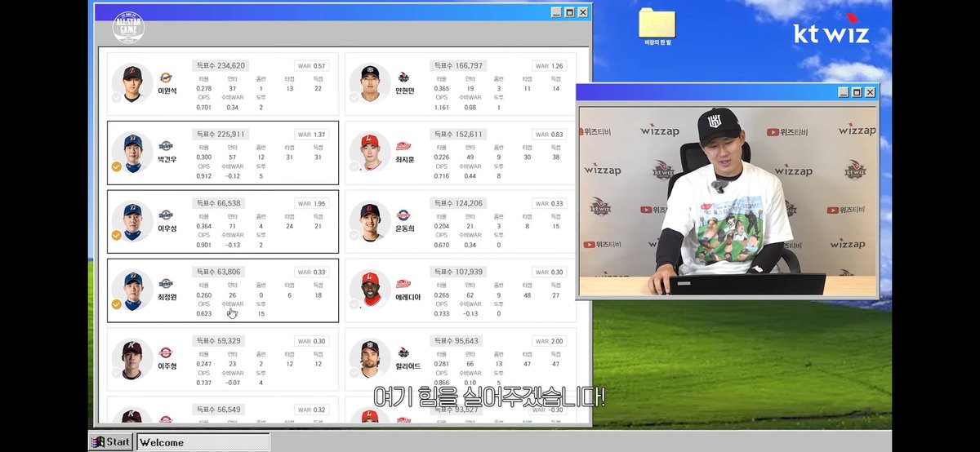This screenshot has height=452, width=980.
Task: Click the '득표수 66,538' vote count
Action: click(218, 203)
